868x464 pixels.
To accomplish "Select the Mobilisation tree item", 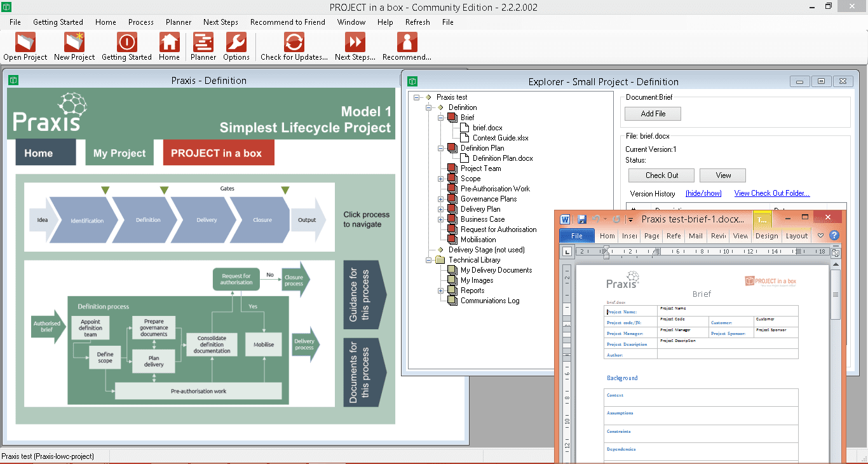I will [x=478, y=240].
